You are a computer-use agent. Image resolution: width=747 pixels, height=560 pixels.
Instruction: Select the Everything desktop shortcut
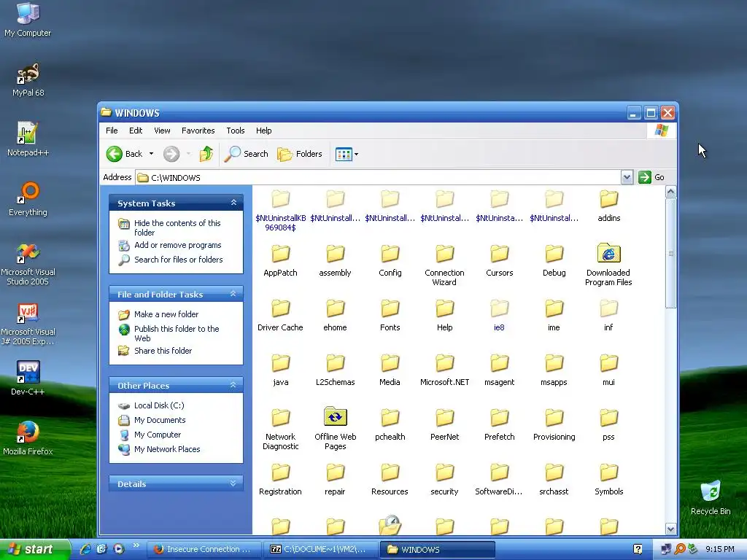(x=28, y=198)
